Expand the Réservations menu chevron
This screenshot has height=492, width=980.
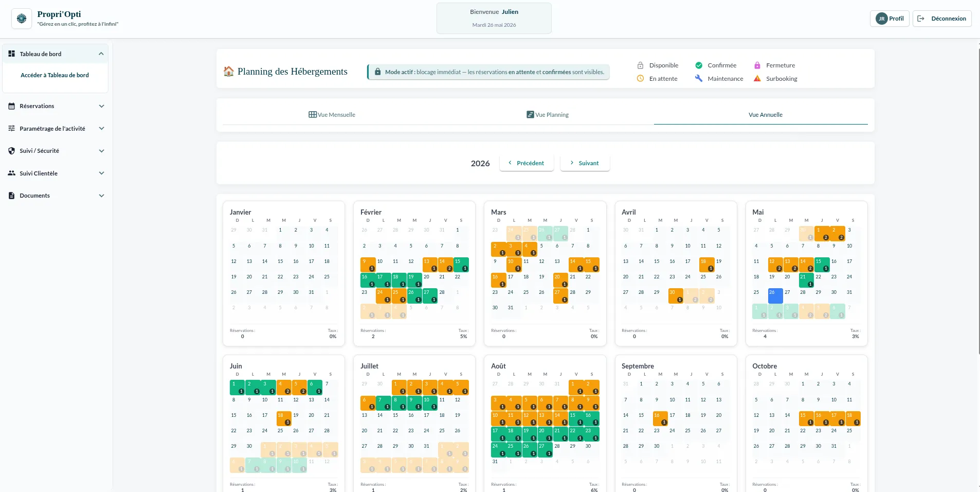click(101, 106)
